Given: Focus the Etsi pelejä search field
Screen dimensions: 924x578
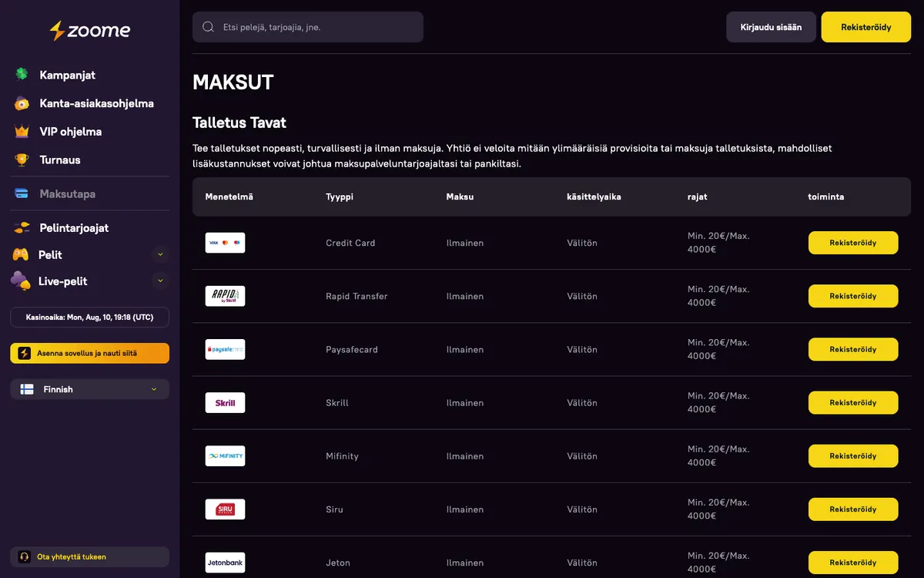Looking at the screenshot, I should pos(308,27).
